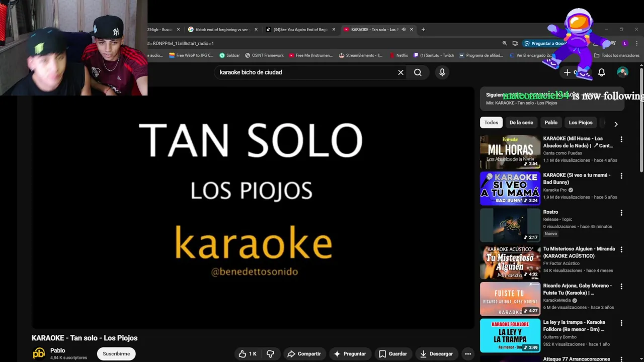Open options menu for Fuiste Tu karaoke

click(621, 286)
